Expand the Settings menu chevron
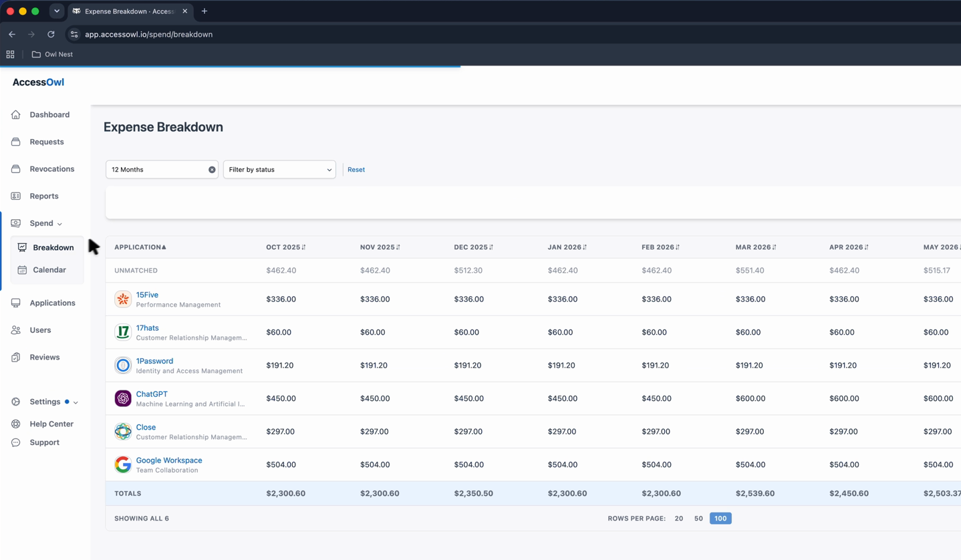 pos(76,402)
